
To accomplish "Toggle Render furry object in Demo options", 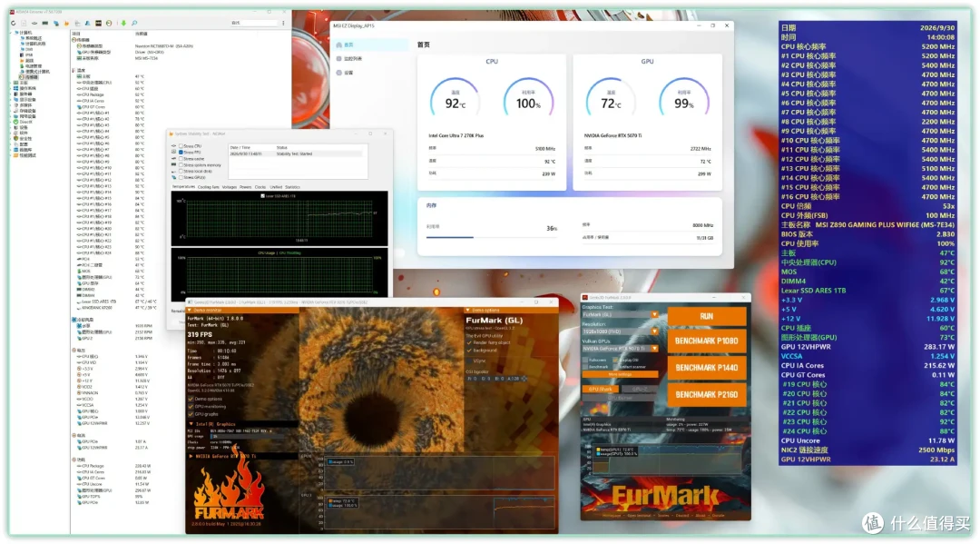I will pos(469,342).
